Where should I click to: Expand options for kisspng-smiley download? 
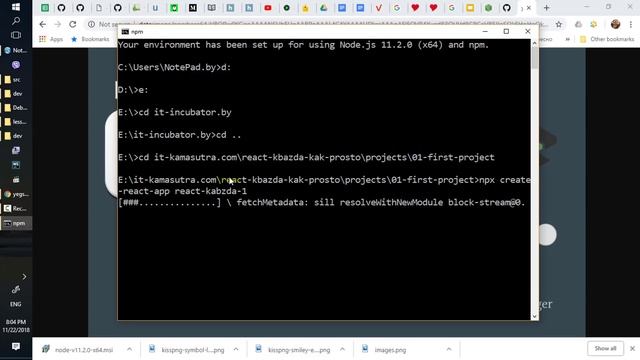[x=342, y=349]
